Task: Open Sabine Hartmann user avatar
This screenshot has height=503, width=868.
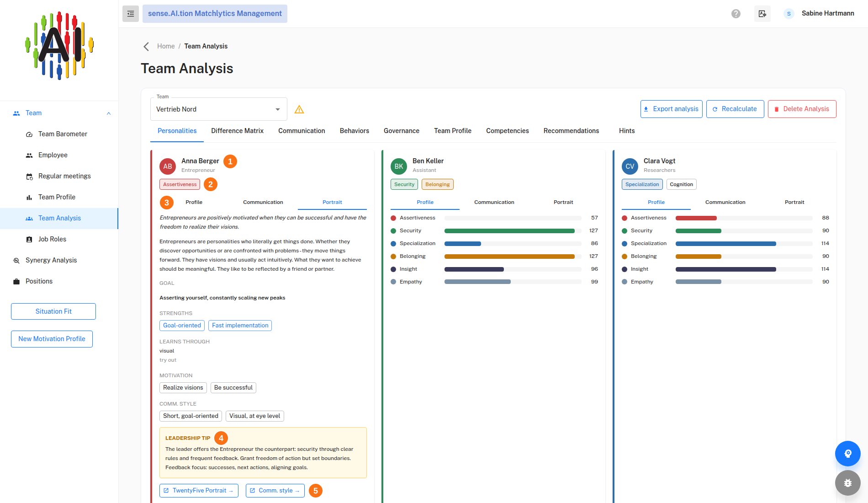Action: (x=789, y=14)
